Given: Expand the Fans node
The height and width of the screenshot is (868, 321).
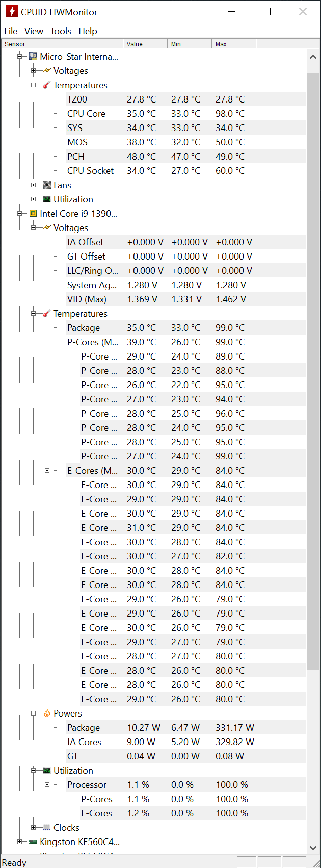Looking at the screenshot, I should (33, 185).
